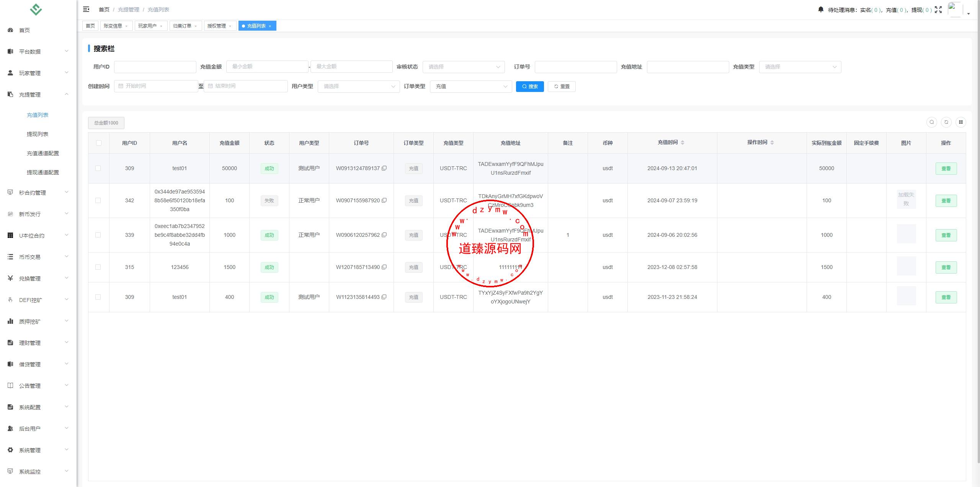This screenshot has width=980, height=487.
Task: Click the round search toggle icon above table
Action: point(932,122)
